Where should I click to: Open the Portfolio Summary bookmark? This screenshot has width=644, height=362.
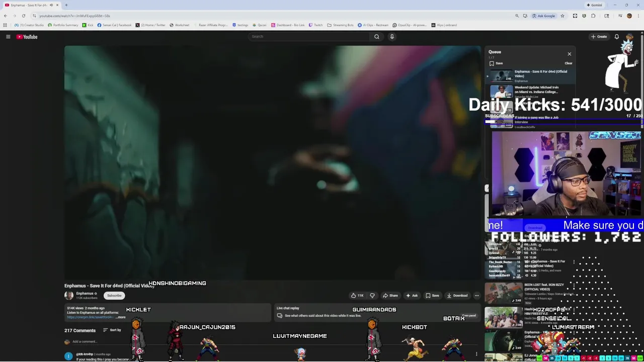tap(63, 25)
